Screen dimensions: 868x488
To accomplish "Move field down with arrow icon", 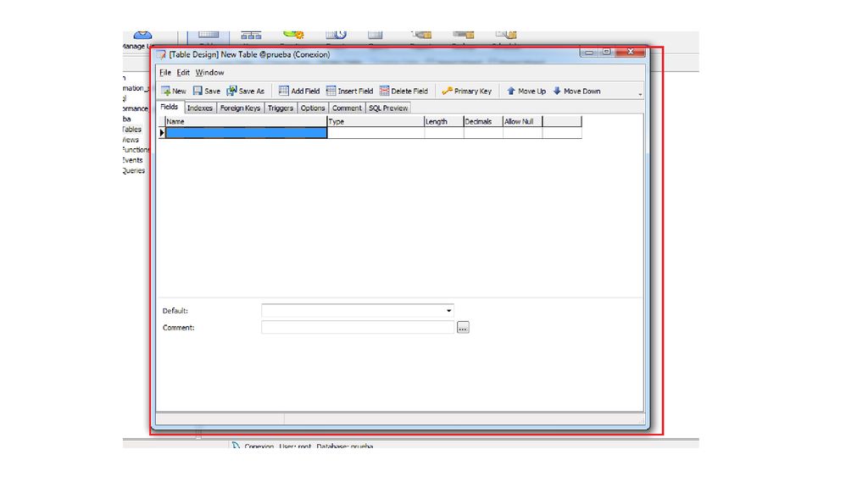I will 557,91.
